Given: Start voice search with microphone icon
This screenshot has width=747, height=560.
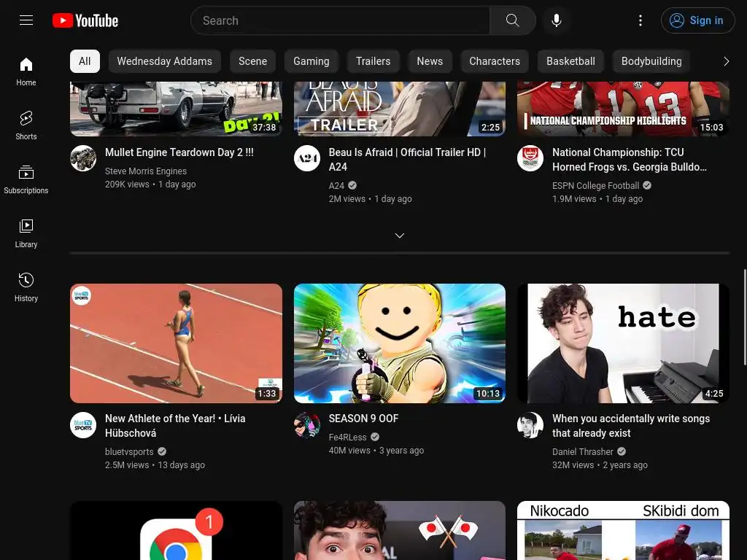Looking at the screenshot, I should click(x=556, y=20).
